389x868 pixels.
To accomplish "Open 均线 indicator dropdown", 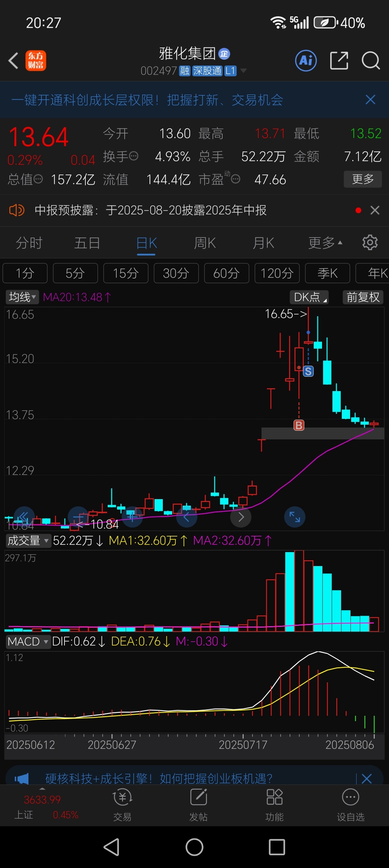I will coord(22,297).
